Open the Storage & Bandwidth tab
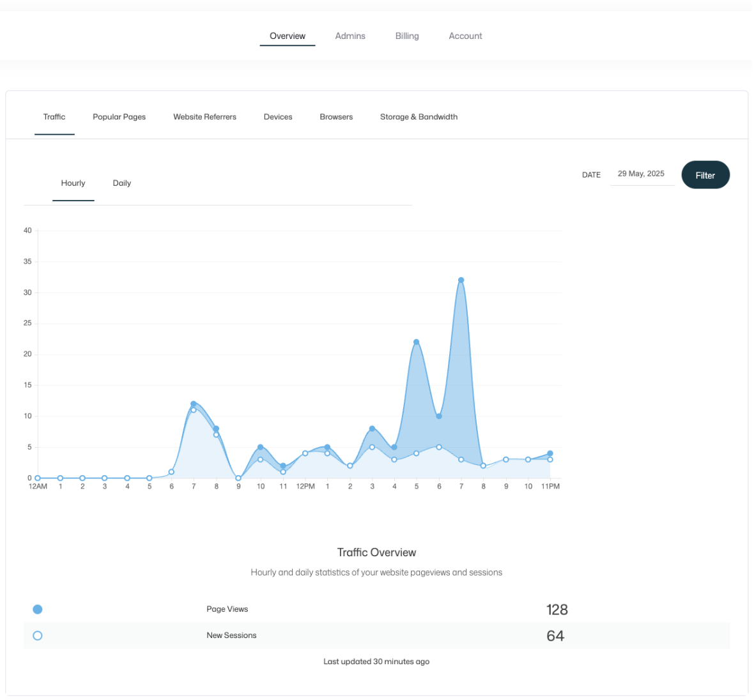 420,118
